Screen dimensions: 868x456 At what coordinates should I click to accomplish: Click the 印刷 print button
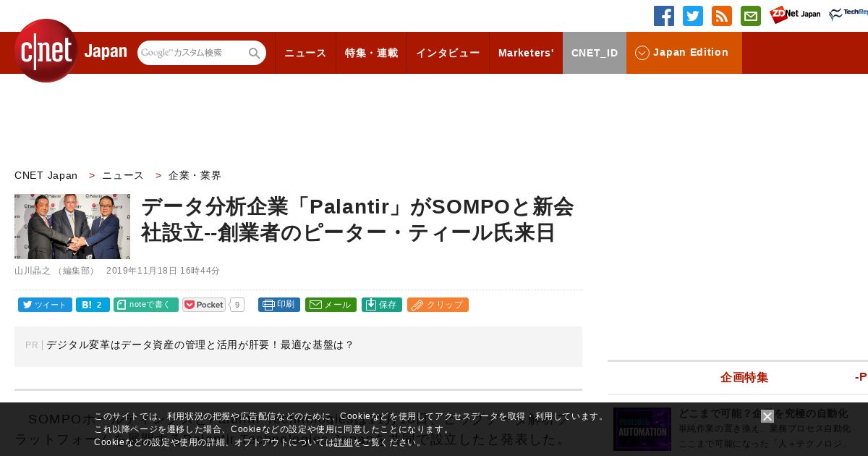pos(279,305)
